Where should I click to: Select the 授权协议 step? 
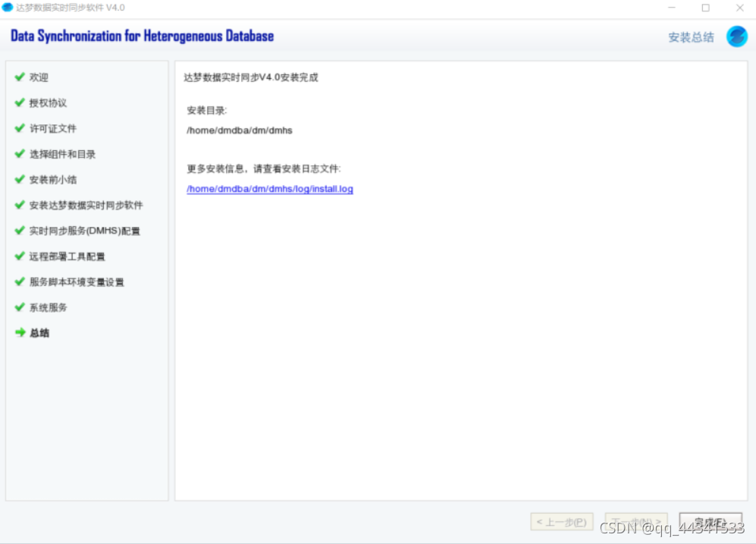[48, 102]
